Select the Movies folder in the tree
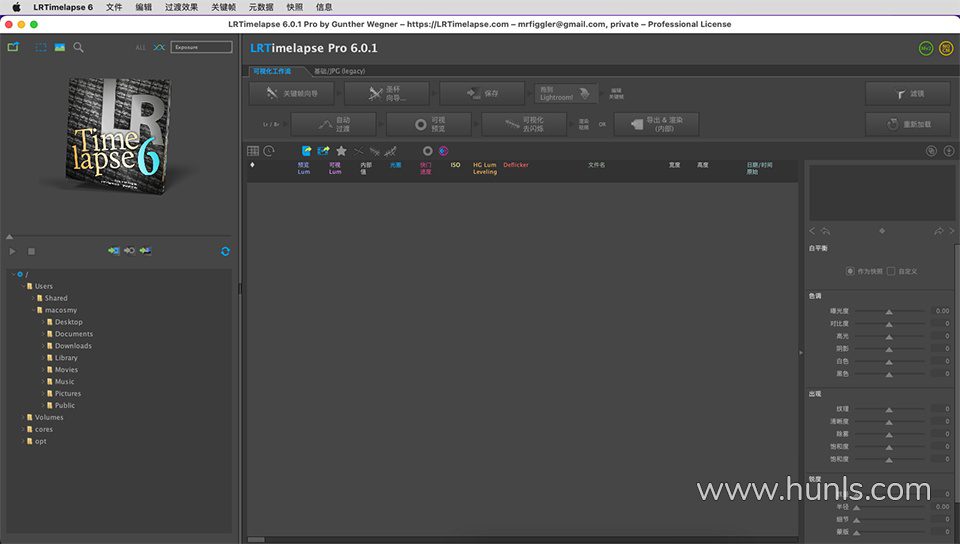960x544 pixels. 66,370
